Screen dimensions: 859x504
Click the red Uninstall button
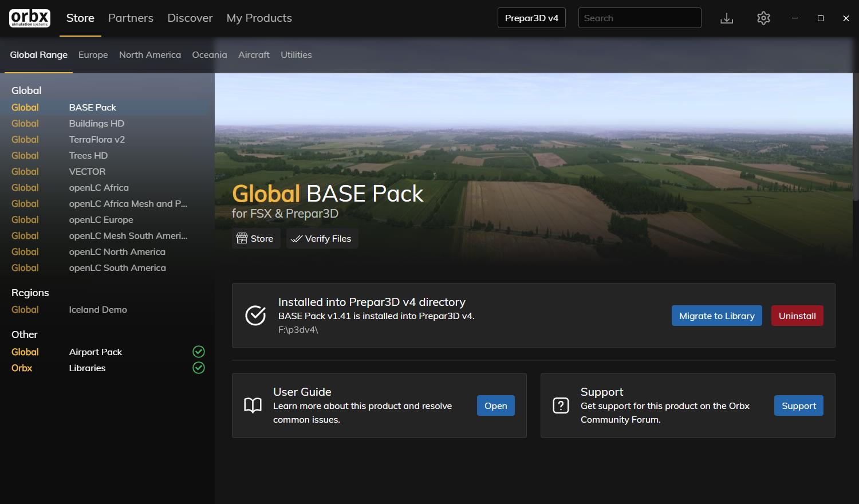click(797, 316)
